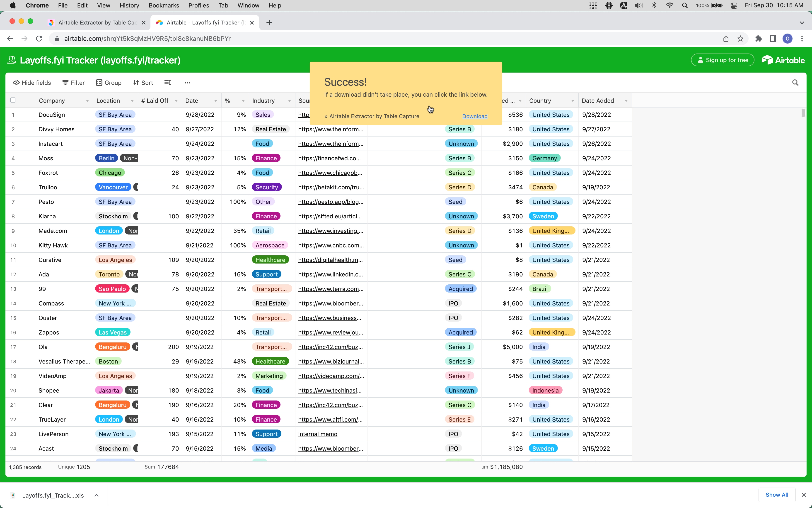Click the Wi-Fi status icon
Viewport: 812px width, 508px height.
670,5
